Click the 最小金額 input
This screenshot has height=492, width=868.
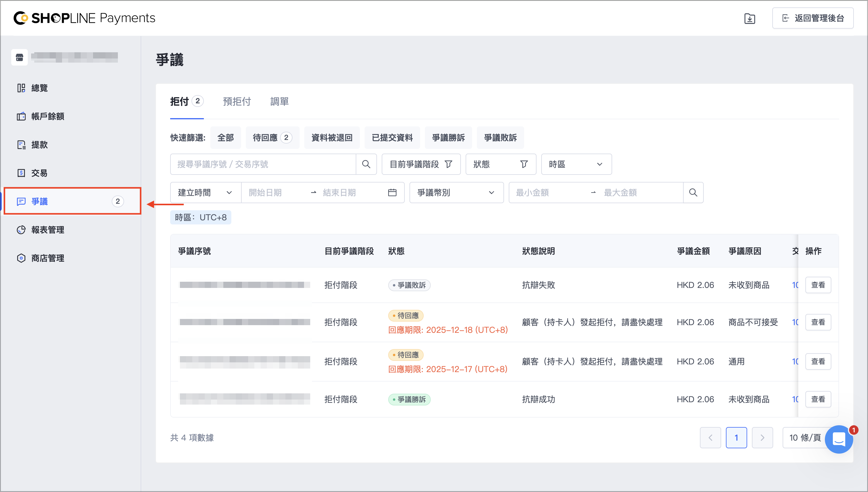tap(549, 193)
